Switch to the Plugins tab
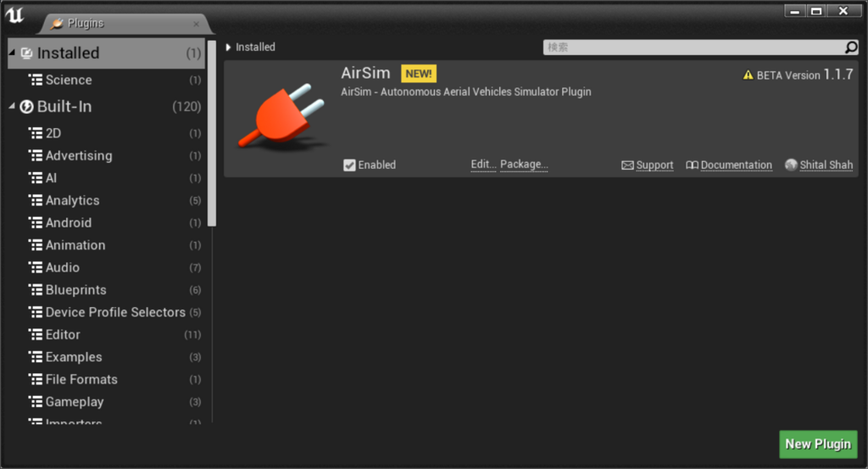This screenshot has width=868, height=469. [127, 23]
